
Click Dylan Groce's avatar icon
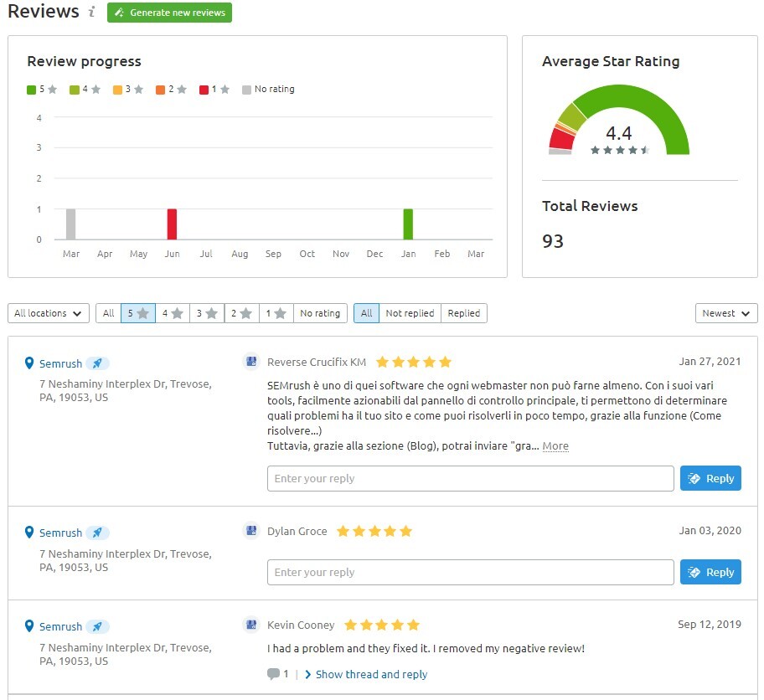[250, 530]
